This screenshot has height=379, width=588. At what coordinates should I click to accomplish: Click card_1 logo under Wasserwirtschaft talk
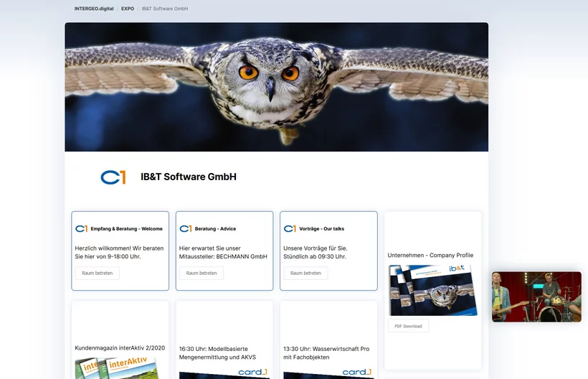(x=357, y=372)
